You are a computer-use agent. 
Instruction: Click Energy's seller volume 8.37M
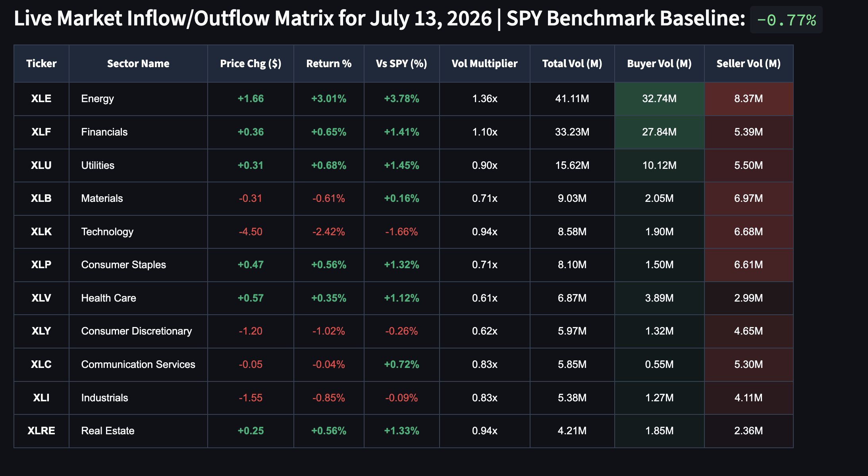(748, 99)
